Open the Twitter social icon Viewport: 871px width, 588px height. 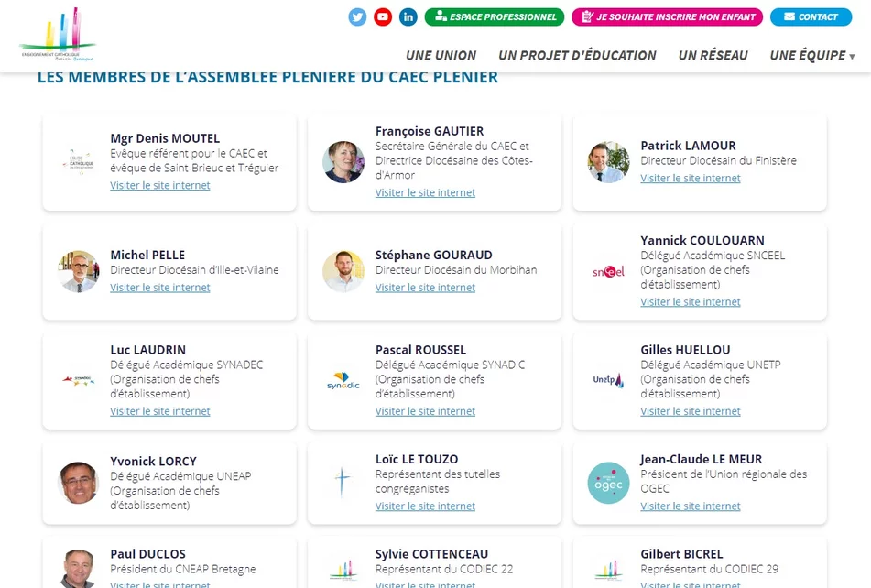357,16
